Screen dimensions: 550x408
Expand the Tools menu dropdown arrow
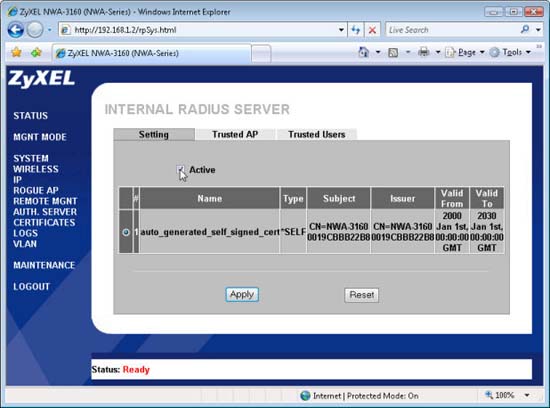click(x=528, y=52)
